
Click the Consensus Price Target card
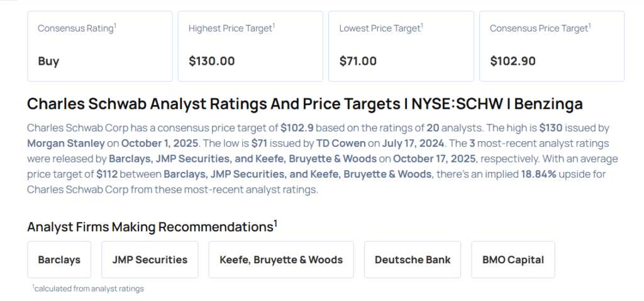coord(552,46)
